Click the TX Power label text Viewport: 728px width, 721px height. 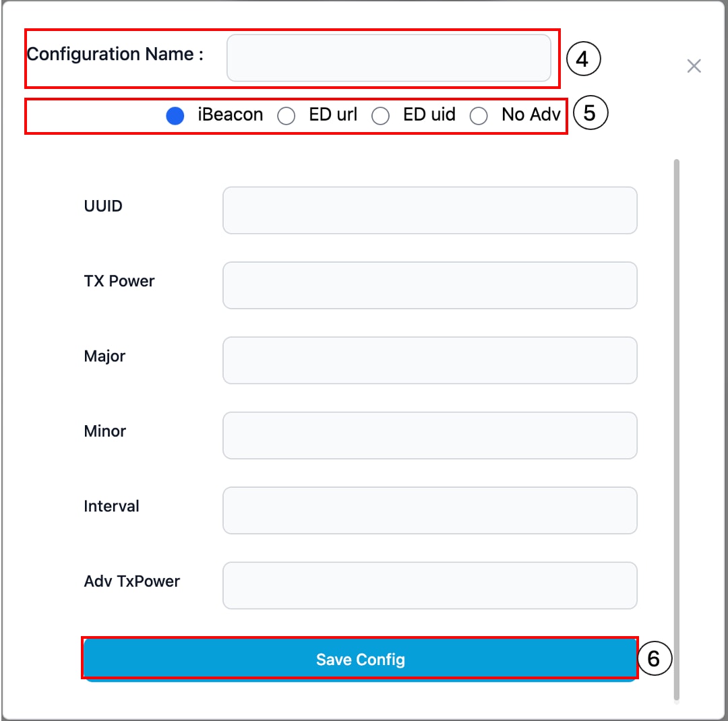118,281
